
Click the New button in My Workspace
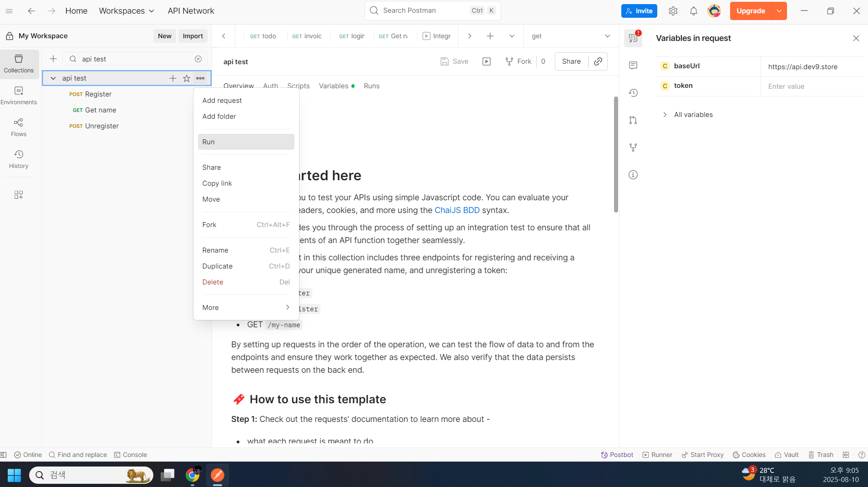165,36
